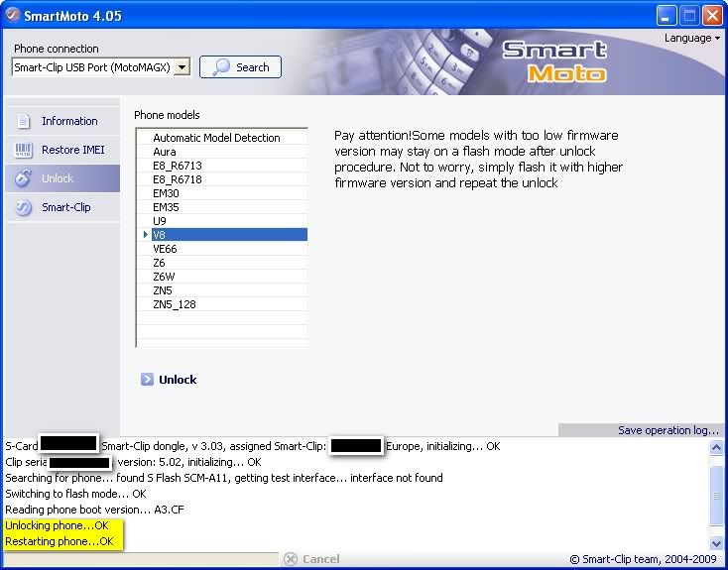Click 'Switching to flash mode... OK' line

click(x=75, y=494)
